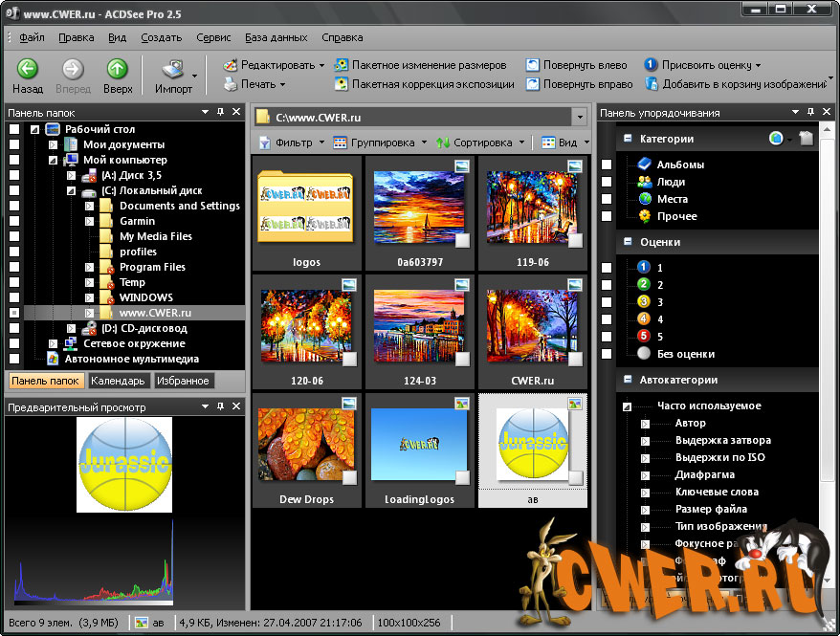840x636 pixels.
Task: Select the Dew Drops image thumbnail
Action: 304,442
